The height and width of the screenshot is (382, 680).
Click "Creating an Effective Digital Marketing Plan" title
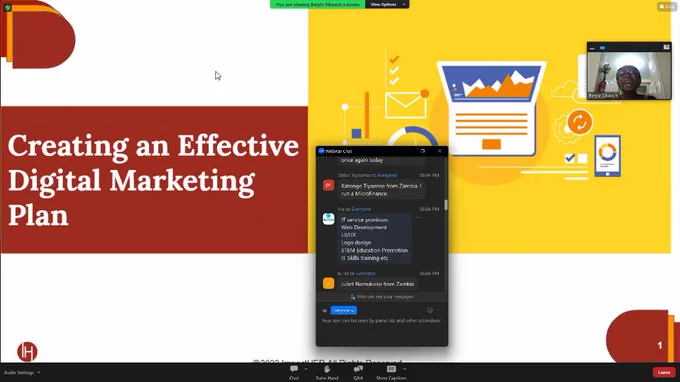154,180
